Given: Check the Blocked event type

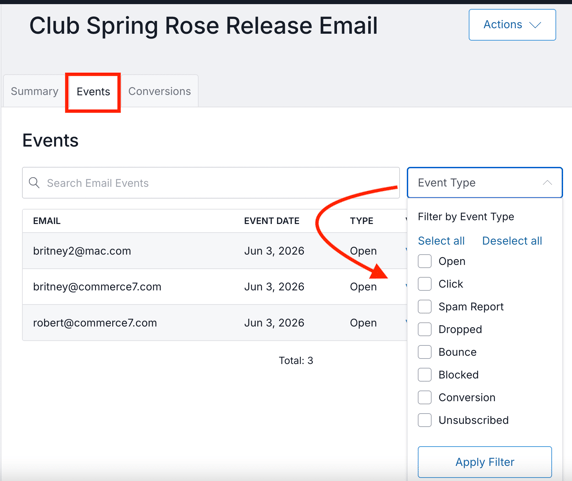Looking at the screenshot, I should coord(425,375).
